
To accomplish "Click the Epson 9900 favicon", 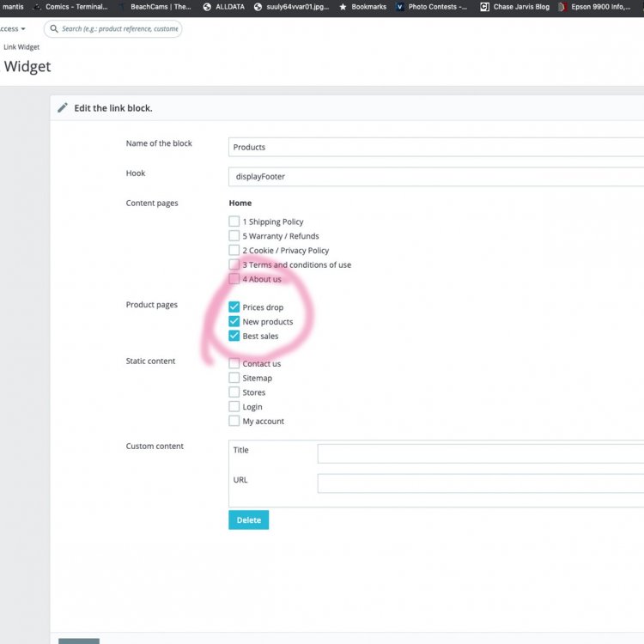I will [x=562, y=7].
